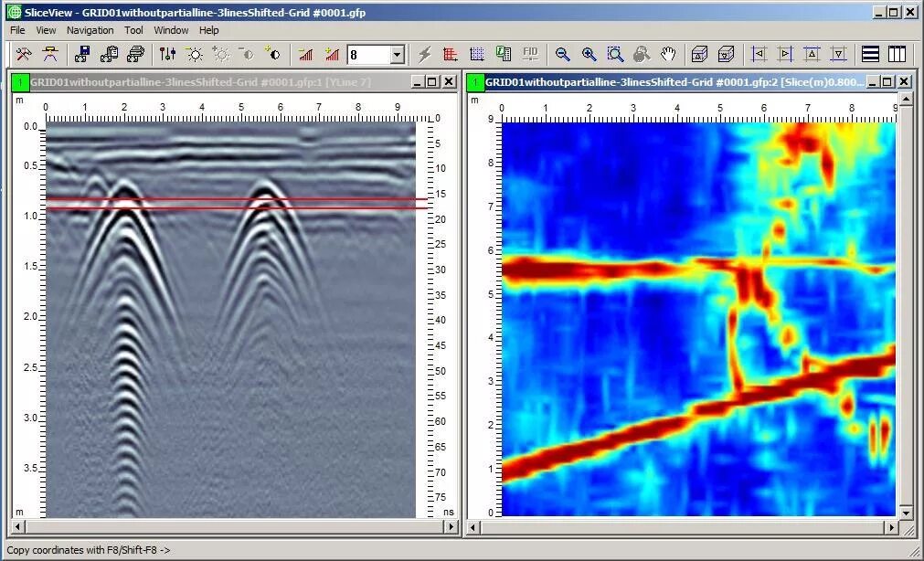Select the hand pan tool
Screen dimensions: 924x561
[x=668, y=54]
